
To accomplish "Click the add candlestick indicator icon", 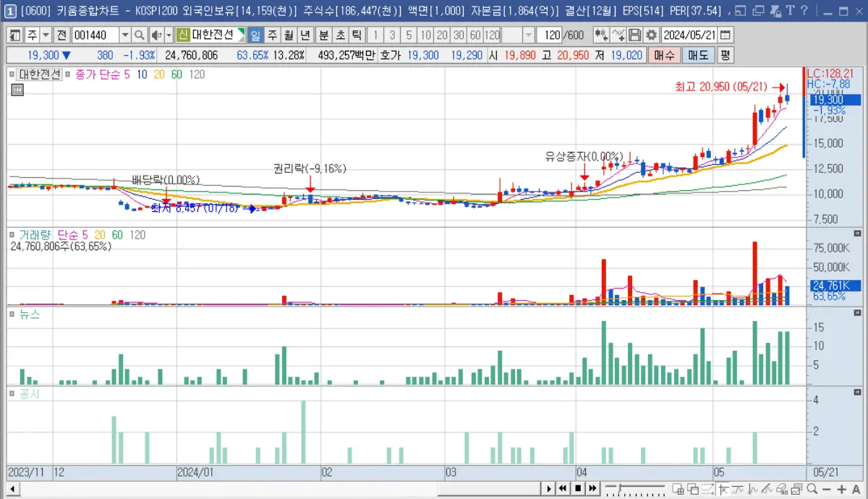I will [x=601, y=35].
